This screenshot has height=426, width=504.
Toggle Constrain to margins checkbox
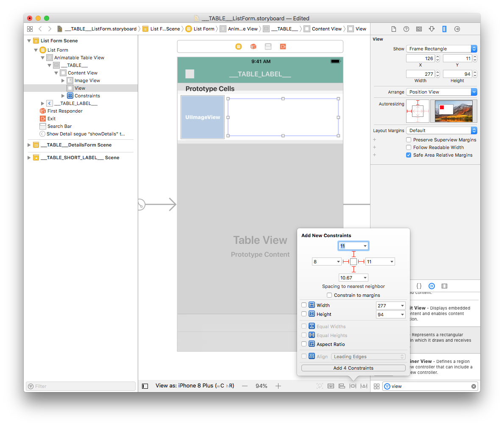point(329,295)
